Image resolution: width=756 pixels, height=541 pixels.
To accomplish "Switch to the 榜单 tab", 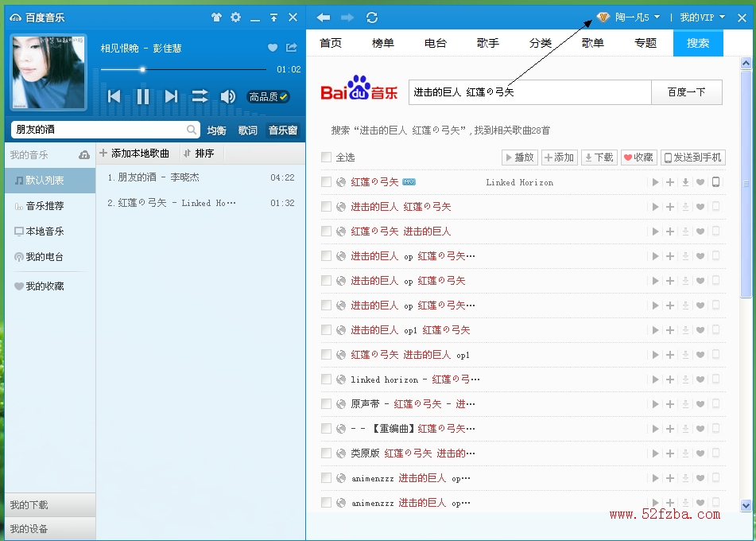I will click(383, 43).
